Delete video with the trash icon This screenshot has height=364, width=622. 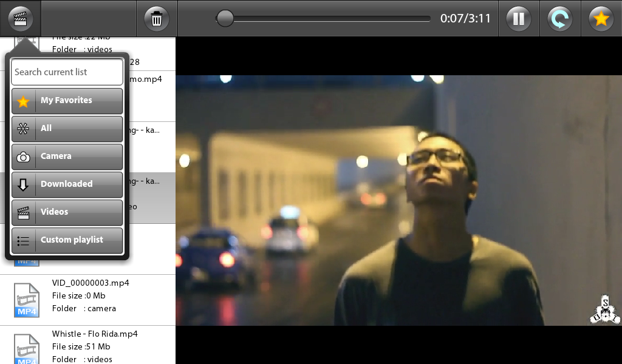click(x=157, y=19)
